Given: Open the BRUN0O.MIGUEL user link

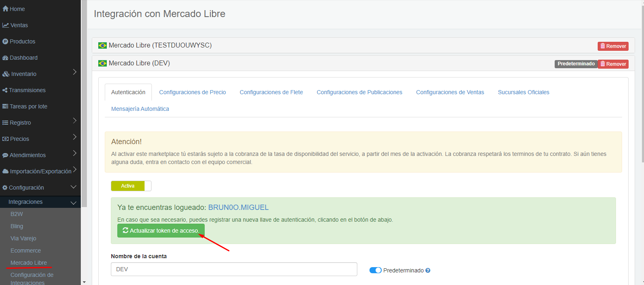Looking at the screenshot, I should pyautogui.click(x=238, y=207).
